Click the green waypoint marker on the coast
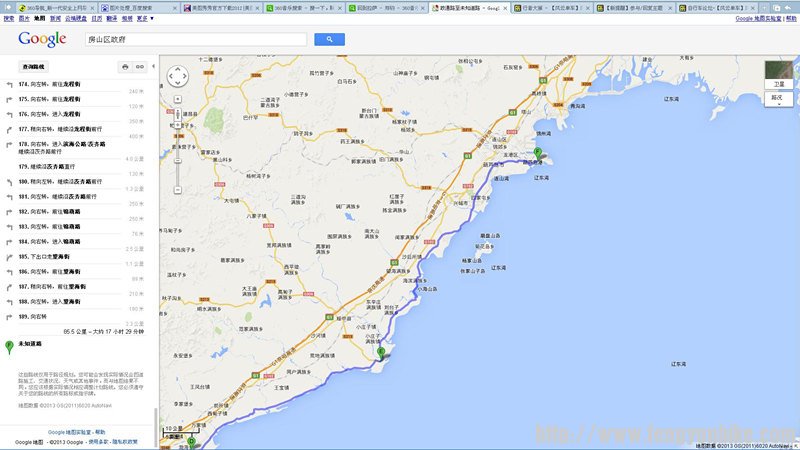The height and width of the screenshot is (450, 800). [x=380, y=351]
